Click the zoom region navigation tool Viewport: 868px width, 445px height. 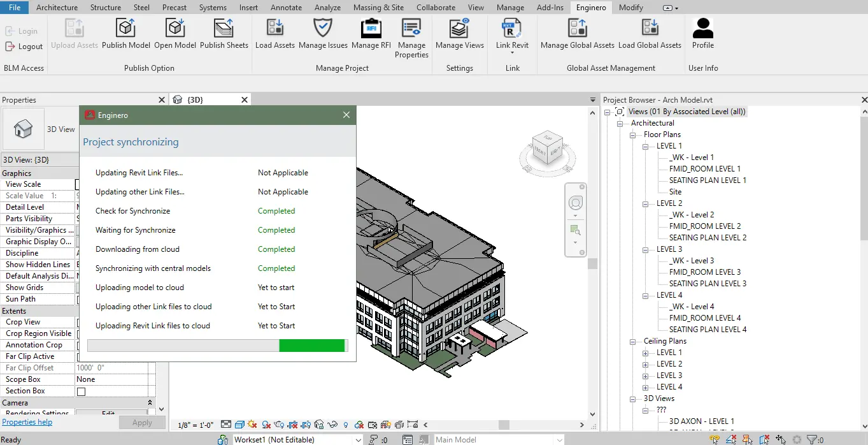click(576, 230)
